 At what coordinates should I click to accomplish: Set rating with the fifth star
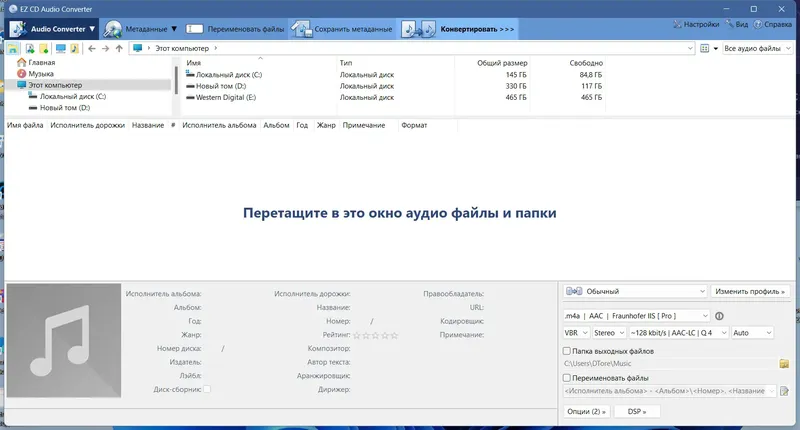394,335
